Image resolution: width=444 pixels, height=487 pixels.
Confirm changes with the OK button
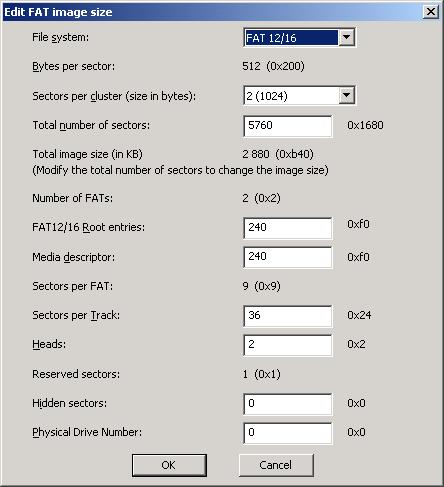169,465
